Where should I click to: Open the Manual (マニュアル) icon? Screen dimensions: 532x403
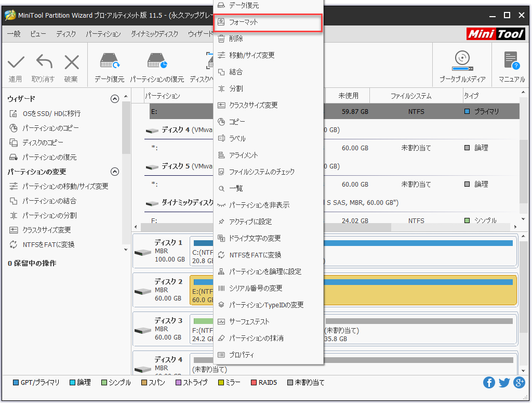512,67
